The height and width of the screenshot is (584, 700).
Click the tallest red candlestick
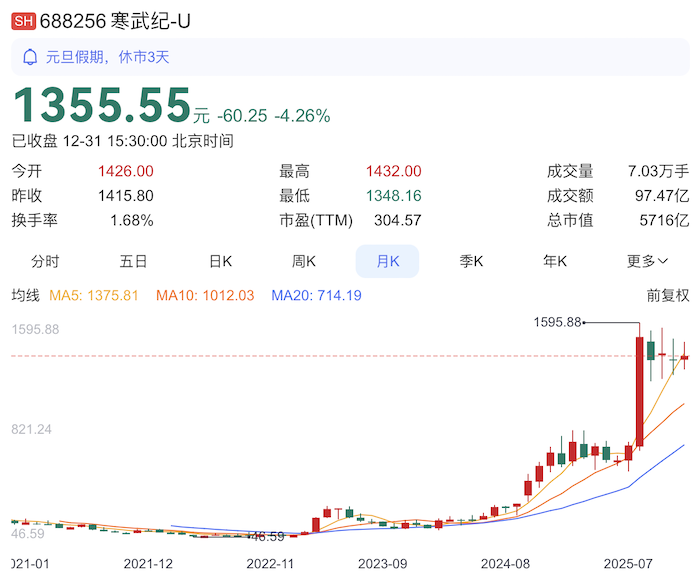(x=639, y=391)
